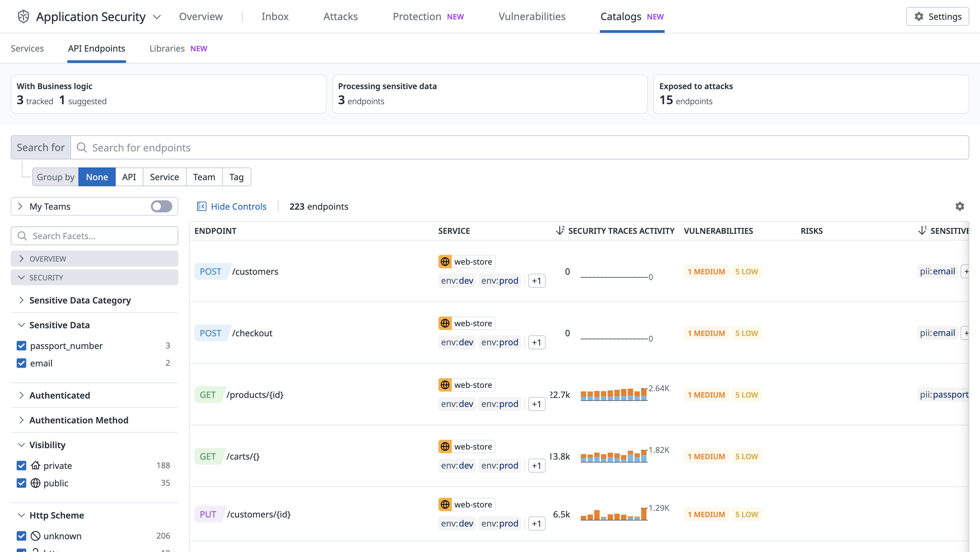The width and height of the screenshot is (980, 552).
Task: Uncheck the public visibility filter
Action: [21, 483]
